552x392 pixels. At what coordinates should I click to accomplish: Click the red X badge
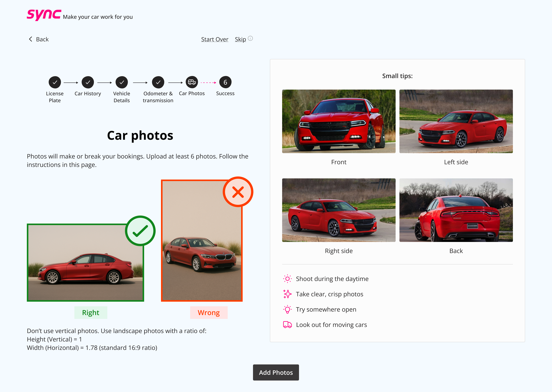point(238,192)
